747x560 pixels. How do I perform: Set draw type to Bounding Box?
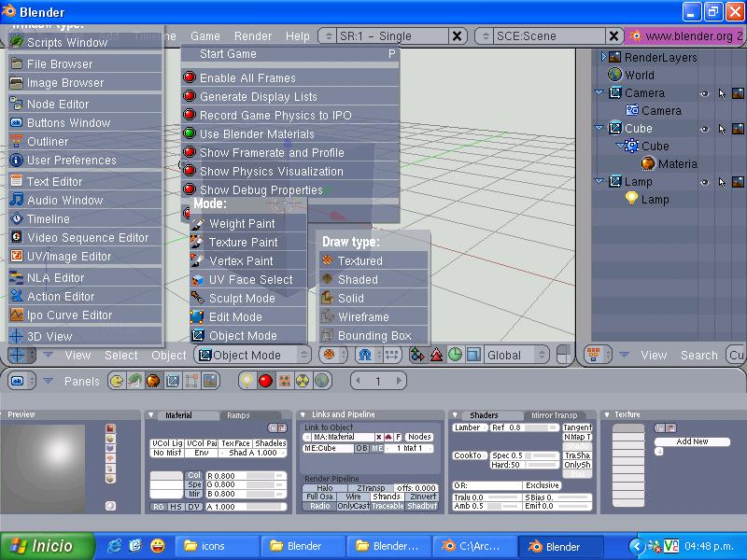tap(373, 336)
